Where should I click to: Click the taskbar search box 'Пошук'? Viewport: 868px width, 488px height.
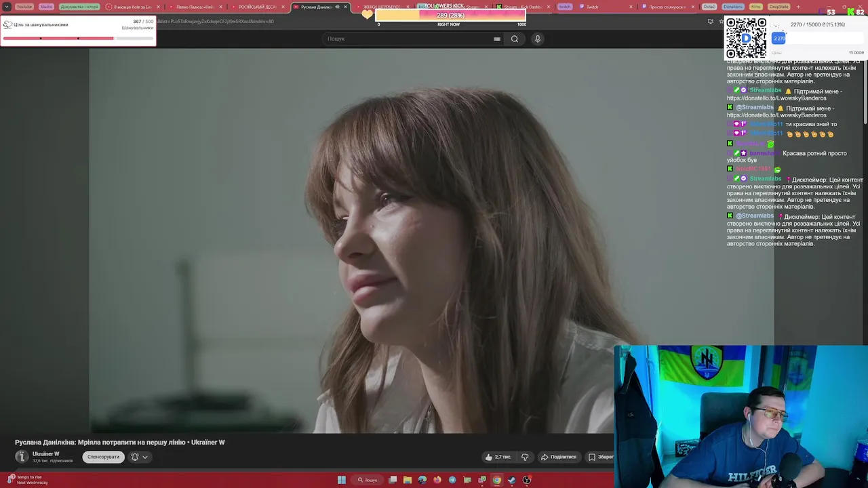368,480
